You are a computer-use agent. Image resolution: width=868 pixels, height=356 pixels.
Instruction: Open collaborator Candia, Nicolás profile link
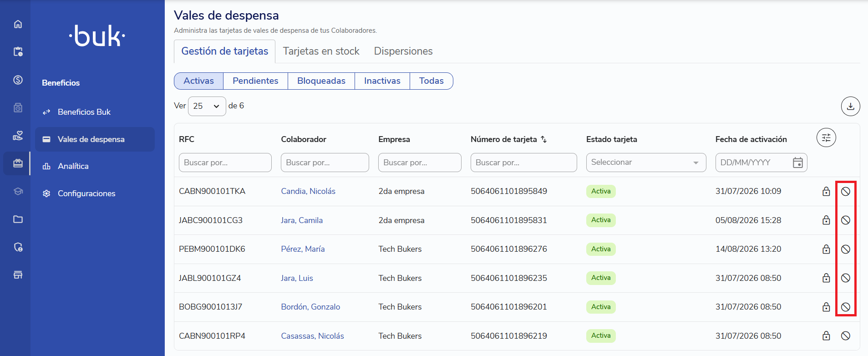tap(308, 191)
